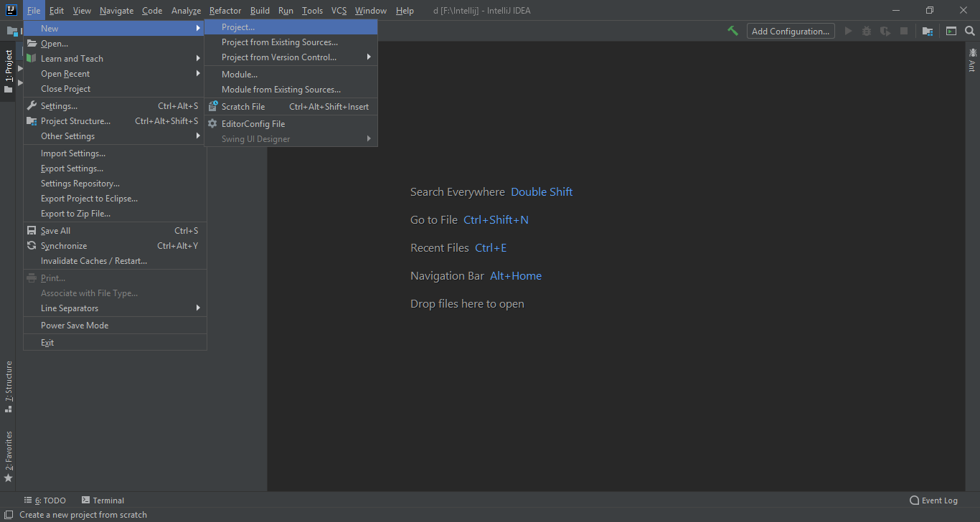This screenshot has width=980, height=522.
Task: Click the Run Anything toolbar icon
Action: point(951,31)
